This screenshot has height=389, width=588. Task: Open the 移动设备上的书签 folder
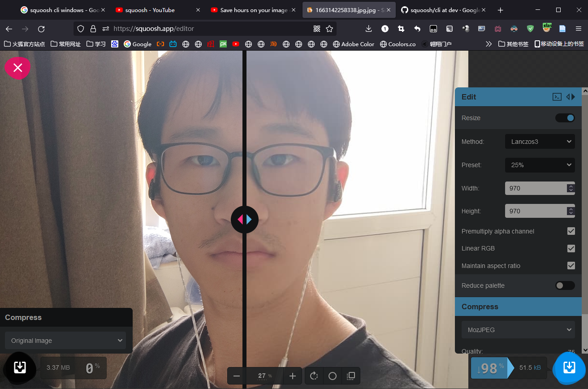point(559,44)
